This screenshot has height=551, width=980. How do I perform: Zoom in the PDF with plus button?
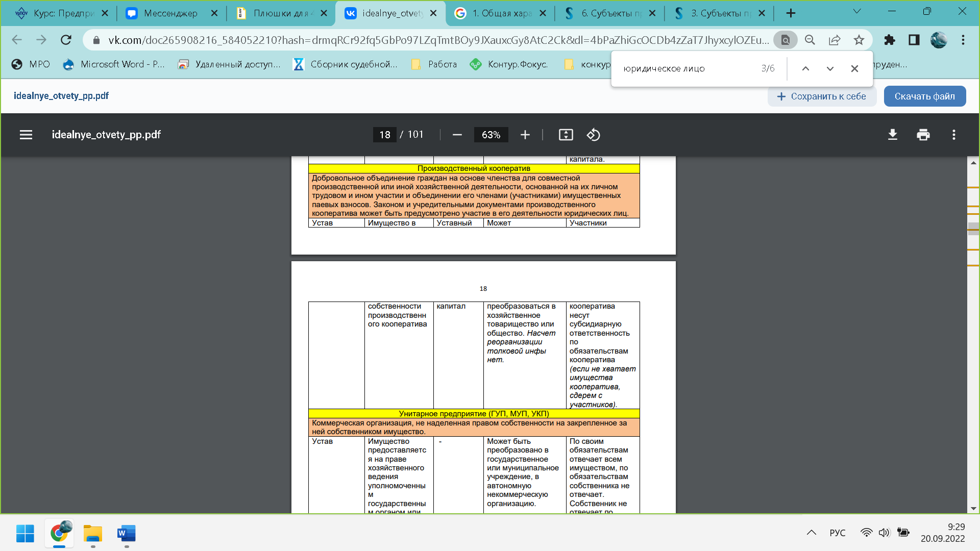[x=525, y=135]
